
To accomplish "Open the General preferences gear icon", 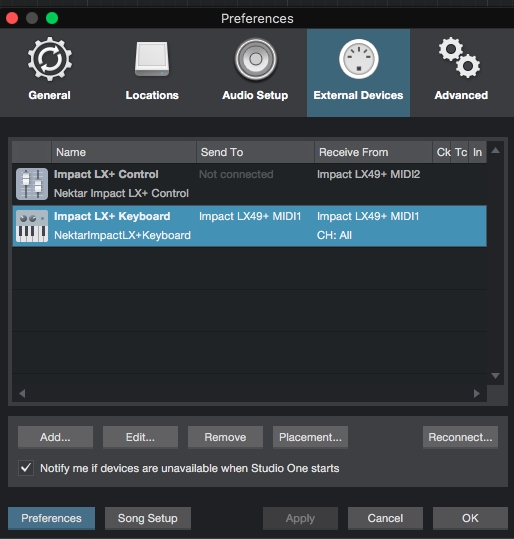I will click(x=50, y=59).
